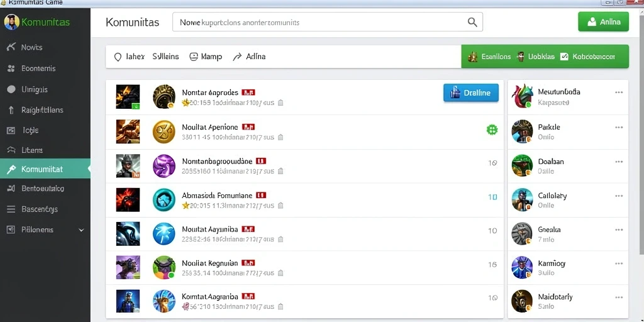Open more options for Doaban
The image size is (644, 322).
click(x=619, y=162)
